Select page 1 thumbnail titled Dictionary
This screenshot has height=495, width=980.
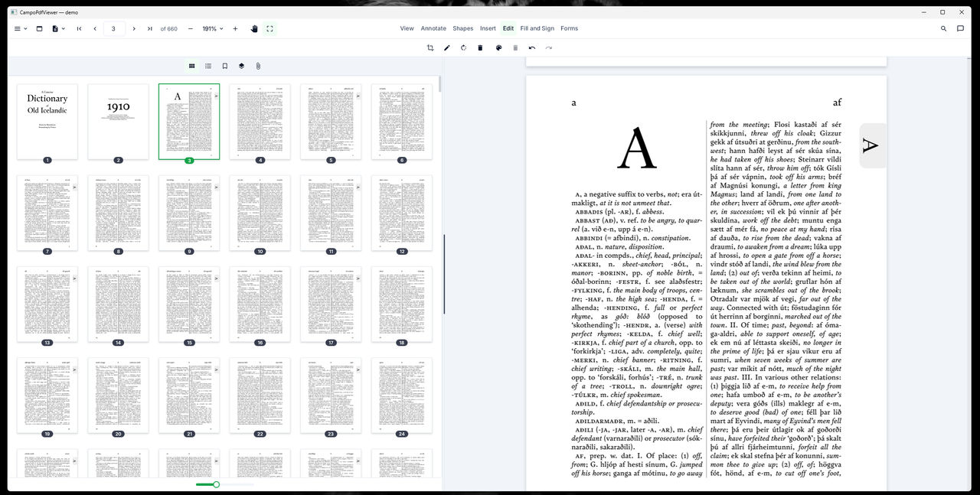click(47, 122)
